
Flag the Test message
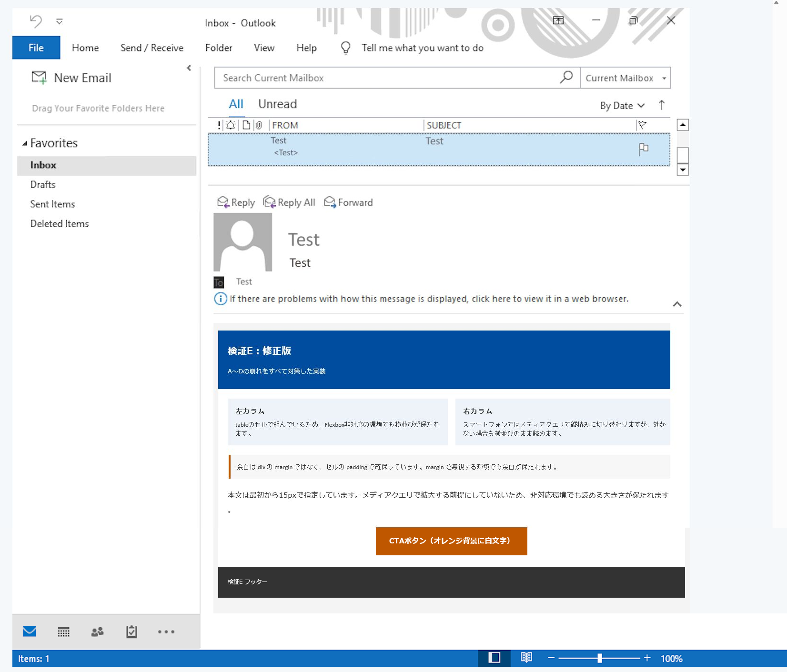(x=644, y=149)
